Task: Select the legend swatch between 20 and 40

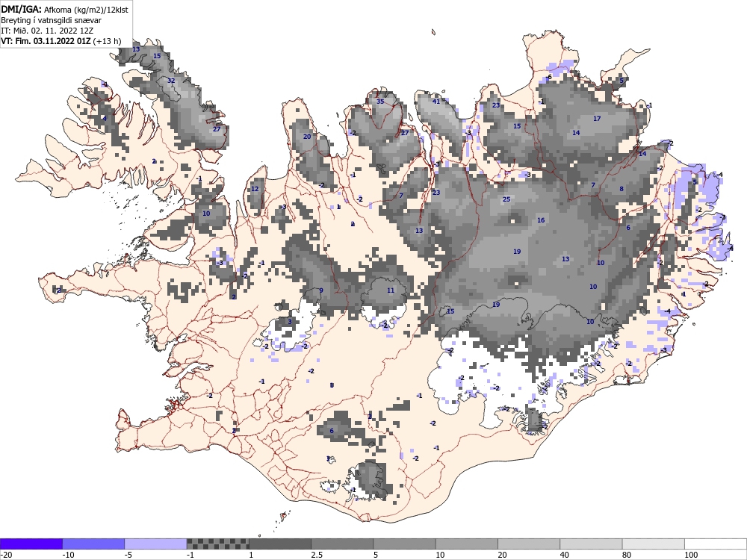Action: click(x=529, y=544)
